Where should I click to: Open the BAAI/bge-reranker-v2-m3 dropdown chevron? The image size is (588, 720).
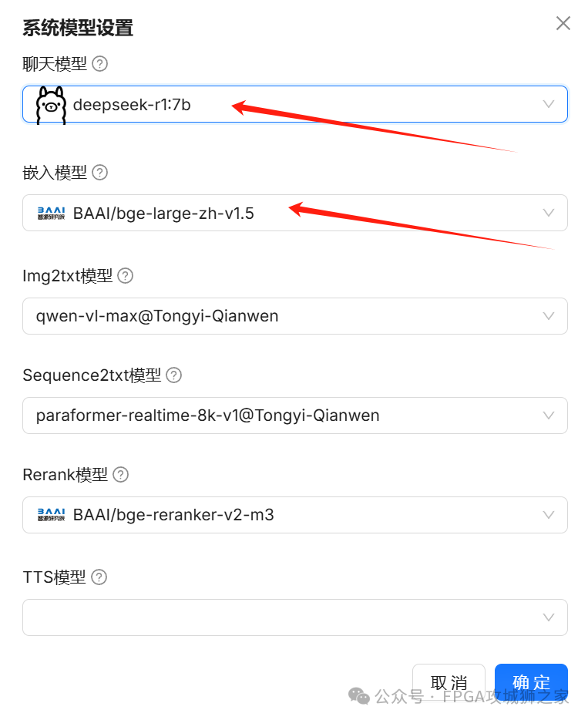[549, 515]
